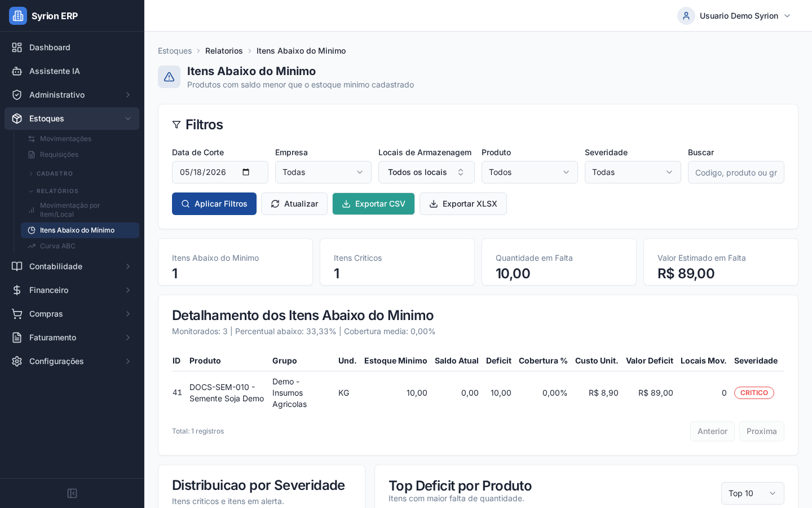The height and width of the screenshot is (508, 812).
Task: Click the Atualizar refresh button
Action: pos(294,204)
